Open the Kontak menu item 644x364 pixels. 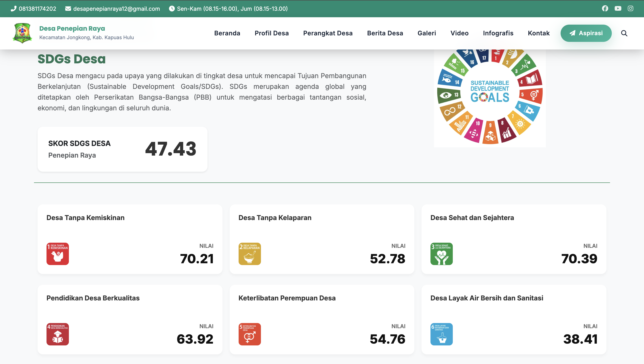538,33
